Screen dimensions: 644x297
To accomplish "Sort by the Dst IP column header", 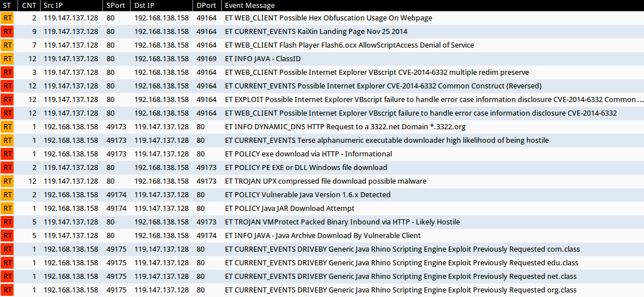I will 146,6.
